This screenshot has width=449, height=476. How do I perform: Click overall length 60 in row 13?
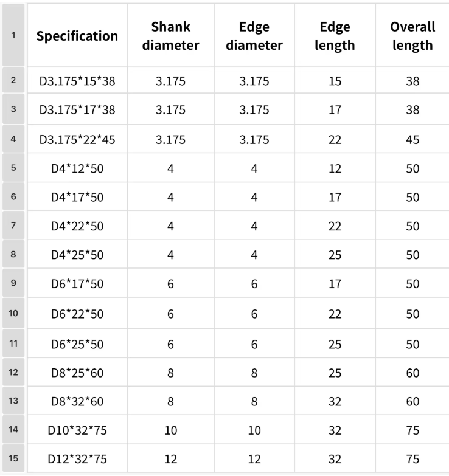(412, 401)
